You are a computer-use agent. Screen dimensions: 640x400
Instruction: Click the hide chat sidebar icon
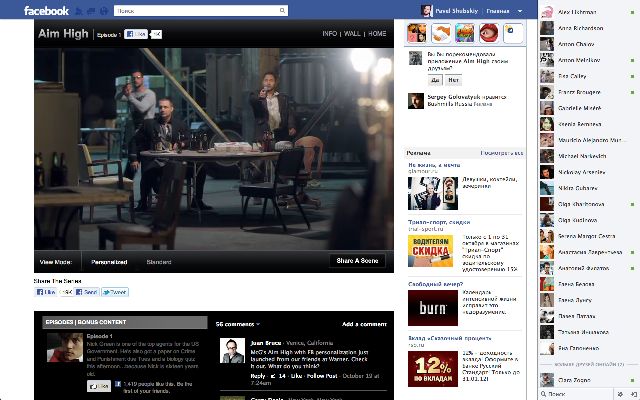[633, 394]
